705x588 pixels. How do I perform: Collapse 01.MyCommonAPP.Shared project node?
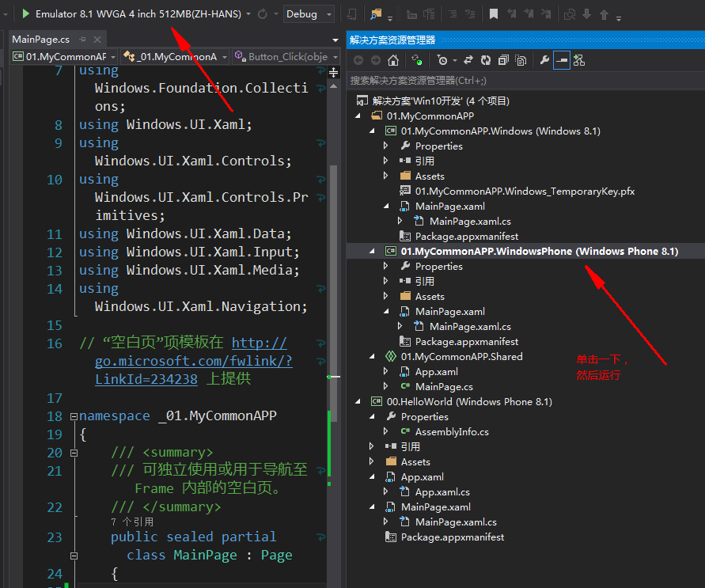[373, 356]
